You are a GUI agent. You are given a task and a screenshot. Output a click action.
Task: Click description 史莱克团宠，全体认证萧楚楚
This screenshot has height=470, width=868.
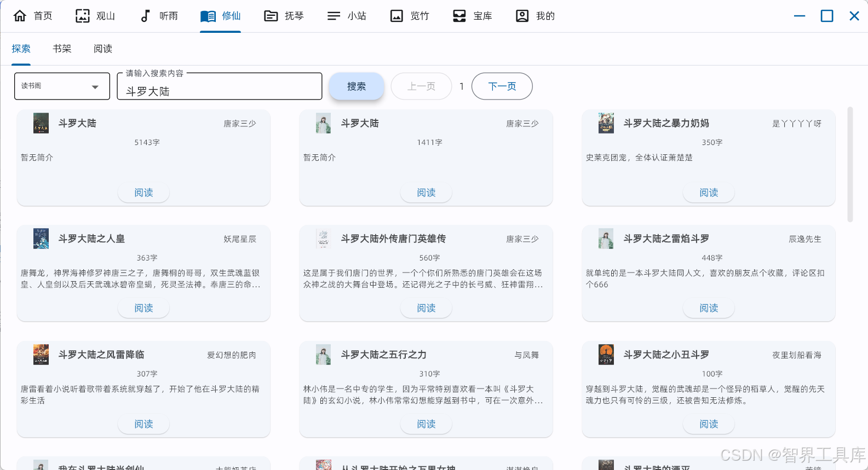[639, 158]
